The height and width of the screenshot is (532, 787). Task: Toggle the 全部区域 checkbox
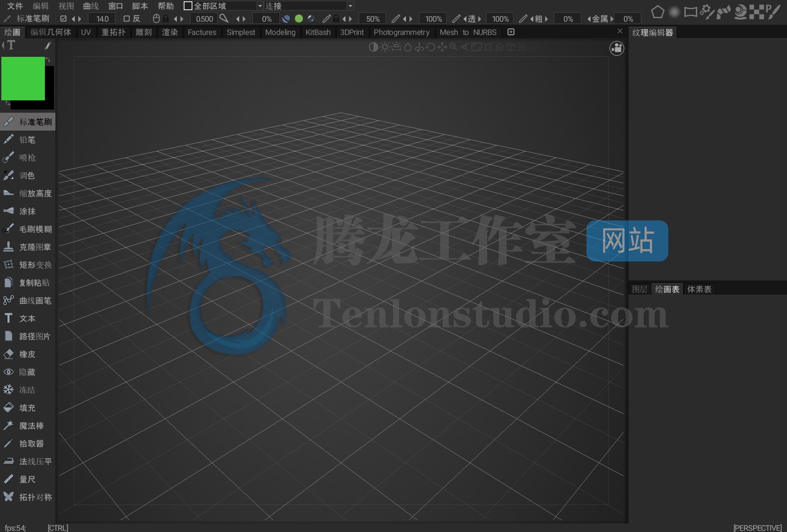pyautogui.click(x=188, y=6)
